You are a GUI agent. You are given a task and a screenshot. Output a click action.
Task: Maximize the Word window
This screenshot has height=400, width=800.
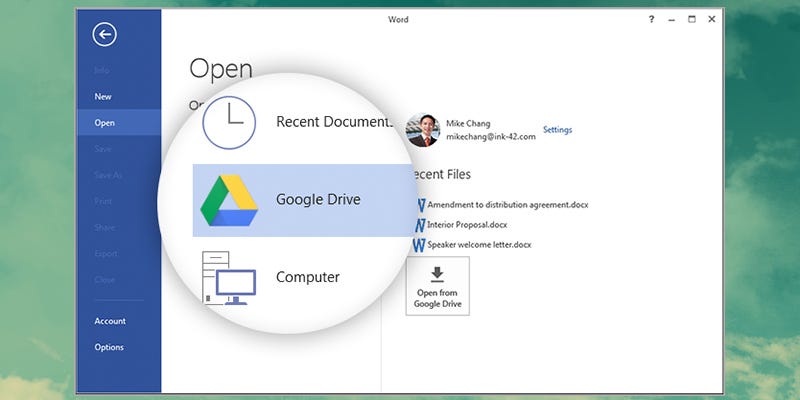[691, 19]
